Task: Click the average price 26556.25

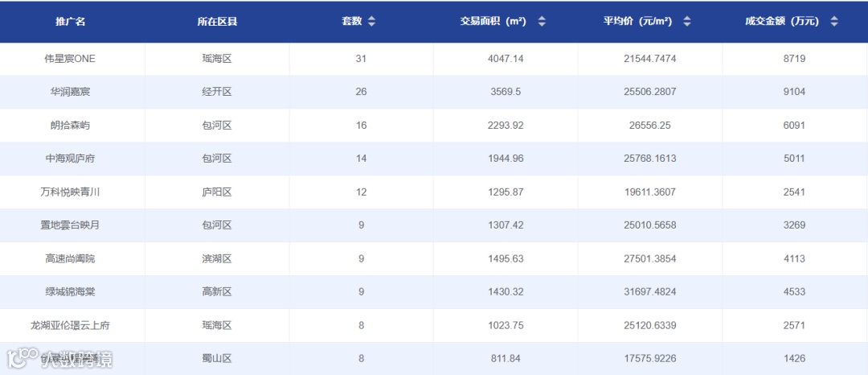Action: (650, 126)
